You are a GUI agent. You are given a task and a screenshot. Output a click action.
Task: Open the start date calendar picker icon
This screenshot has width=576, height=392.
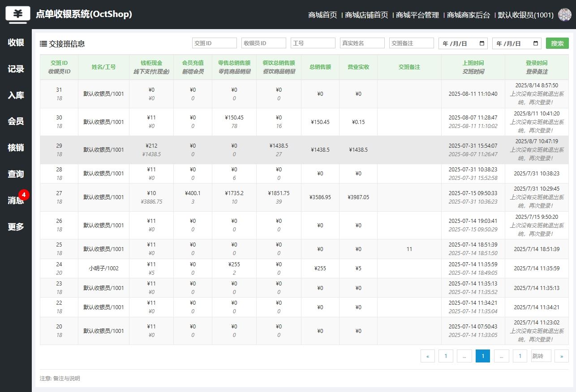482,43
